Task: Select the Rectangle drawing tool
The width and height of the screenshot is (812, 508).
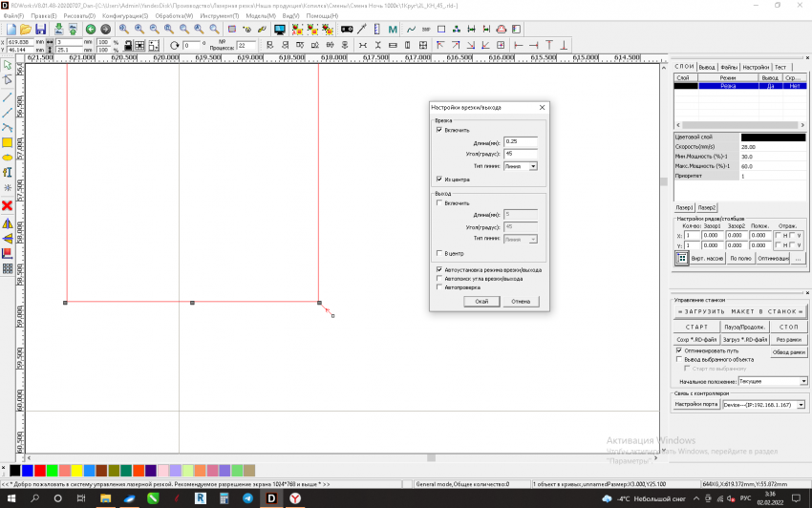Action: pyautogui.click(x=8, y=142)
